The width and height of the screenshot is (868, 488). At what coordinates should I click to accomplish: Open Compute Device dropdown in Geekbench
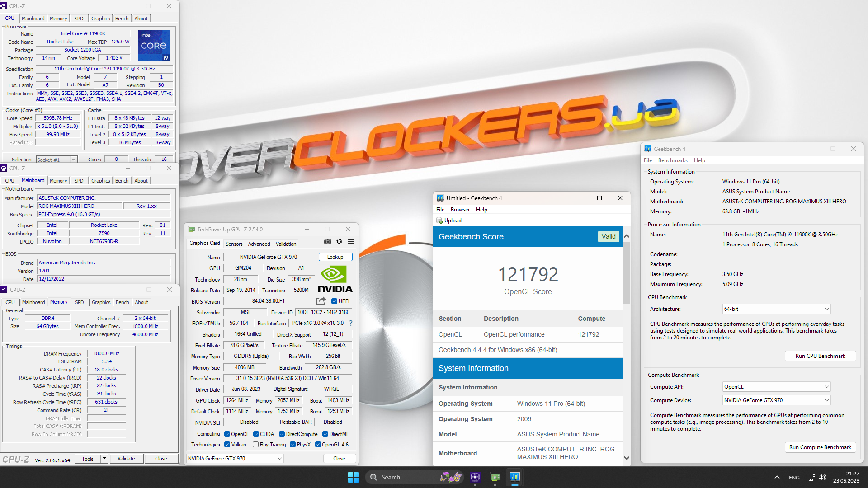click(776, 400)
